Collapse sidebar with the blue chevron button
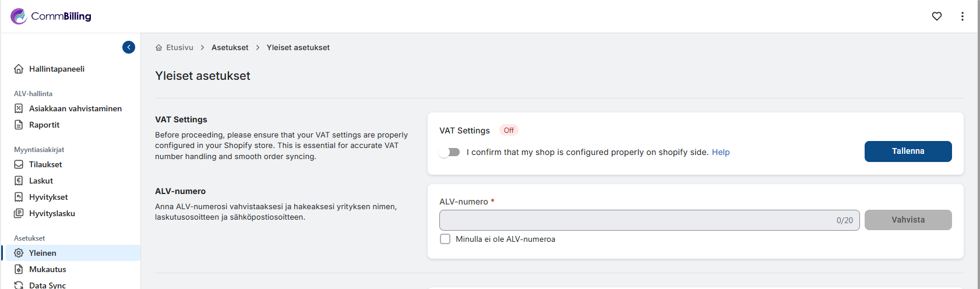 pyautogui.click(x=129, y=47)
